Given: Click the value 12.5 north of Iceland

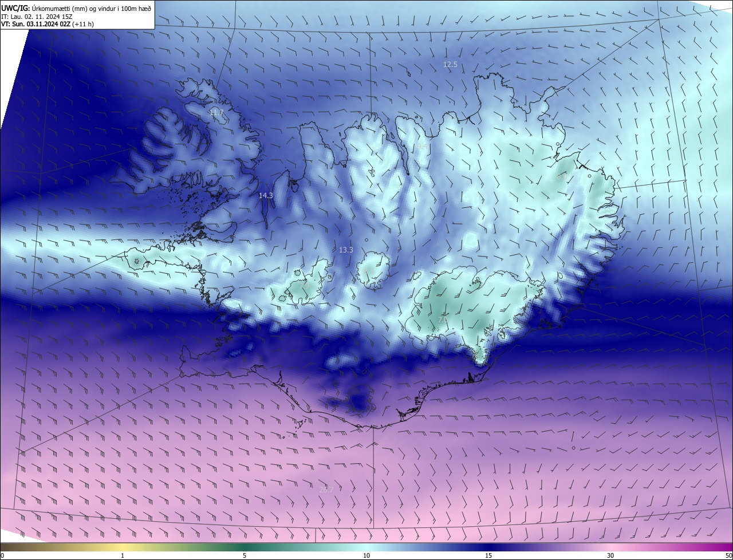Looking at the screenshot, I should [x=450, y=65].
